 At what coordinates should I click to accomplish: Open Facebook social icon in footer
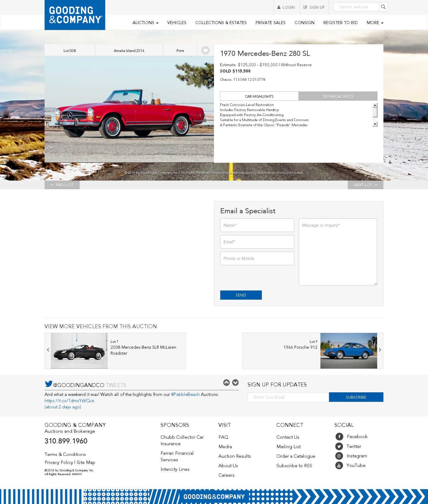(x=339, y=437)
